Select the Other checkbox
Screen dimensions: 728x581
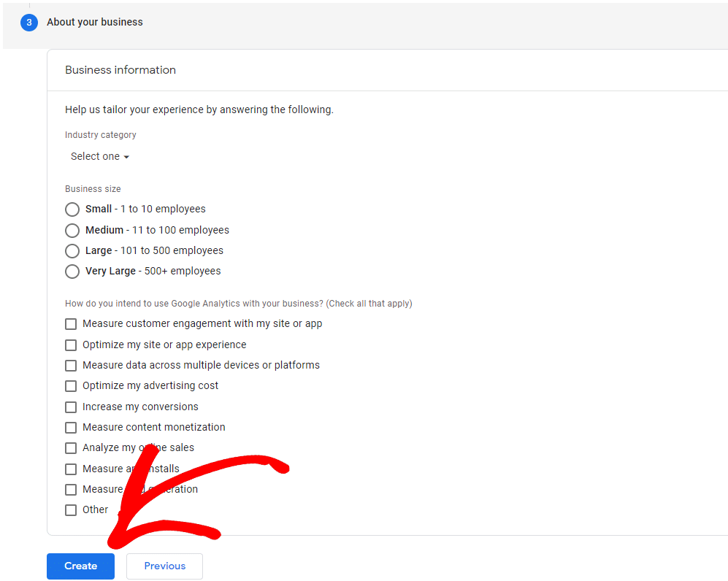(71, 510)
